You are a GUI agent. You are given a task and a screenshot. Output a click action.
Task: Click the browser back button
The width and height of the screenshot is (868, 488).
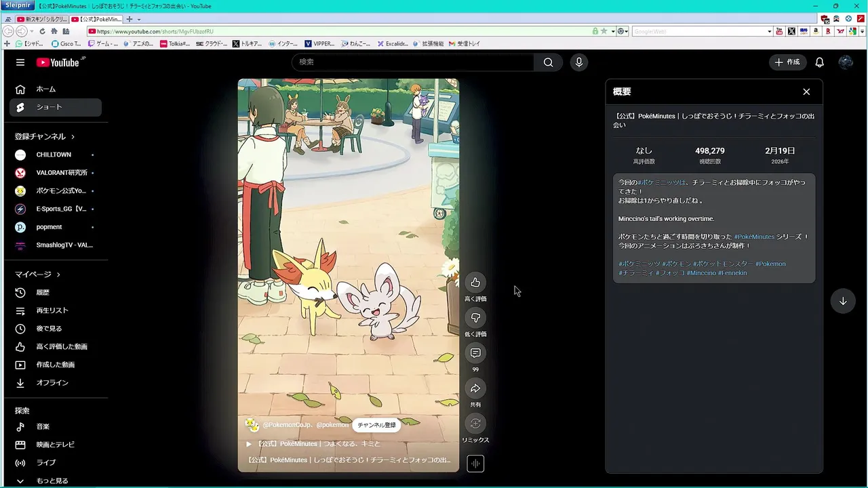(8, 31)
